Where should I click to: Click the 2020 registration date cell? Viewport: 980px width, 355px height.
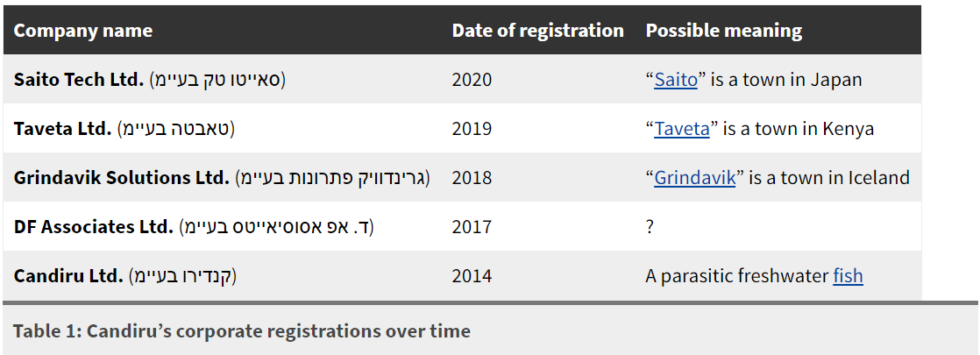[x=472, y=80]
